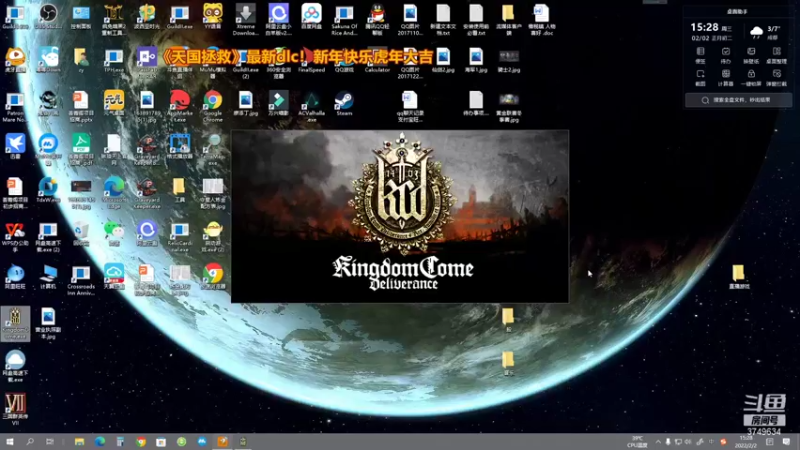Click the taskbar clock date

pyautogui.click(x=746, y=442)
